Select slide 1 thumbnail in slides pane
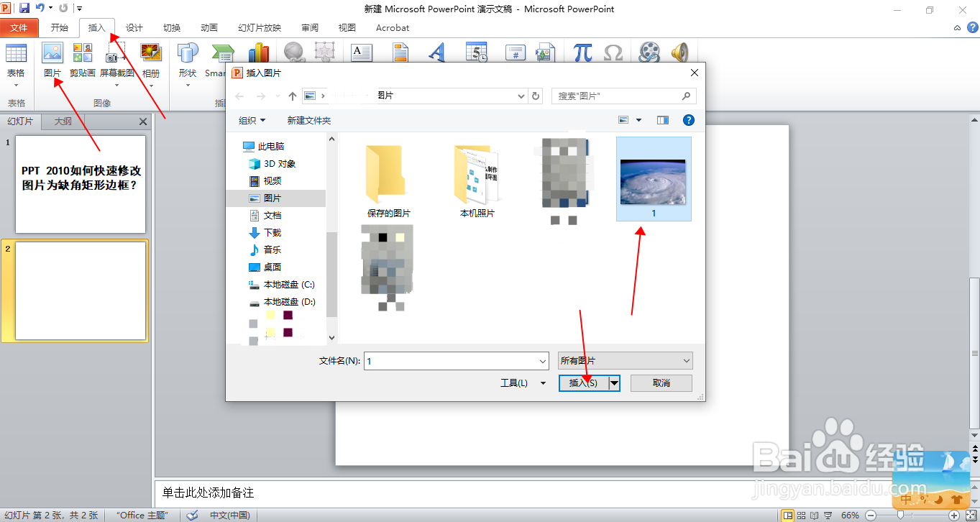980x522 pixels. [81, 184]
